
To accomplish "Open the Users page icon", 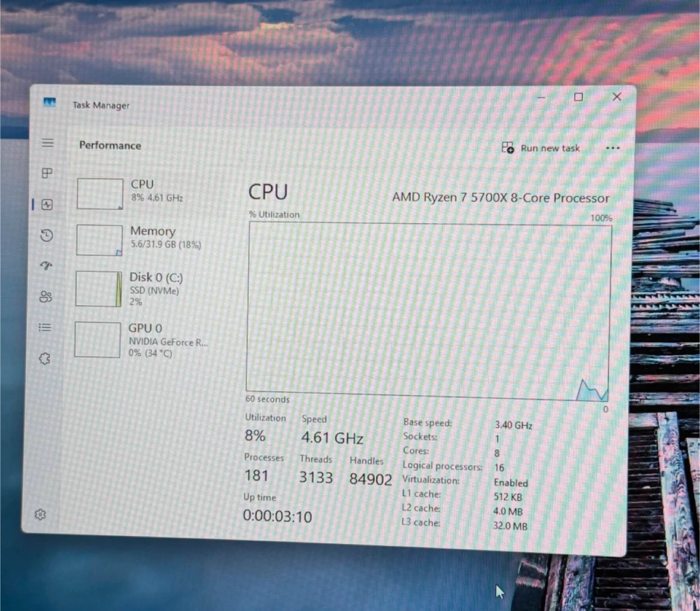I will [x=46, y=297].
